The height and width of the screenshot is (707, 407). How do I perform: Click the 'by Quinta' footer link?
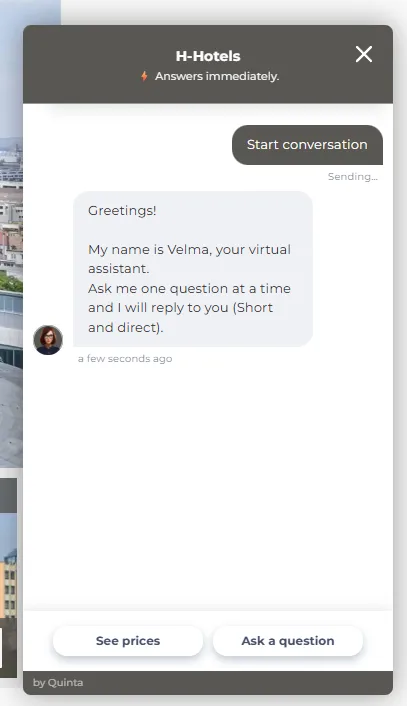click(58, 683)
